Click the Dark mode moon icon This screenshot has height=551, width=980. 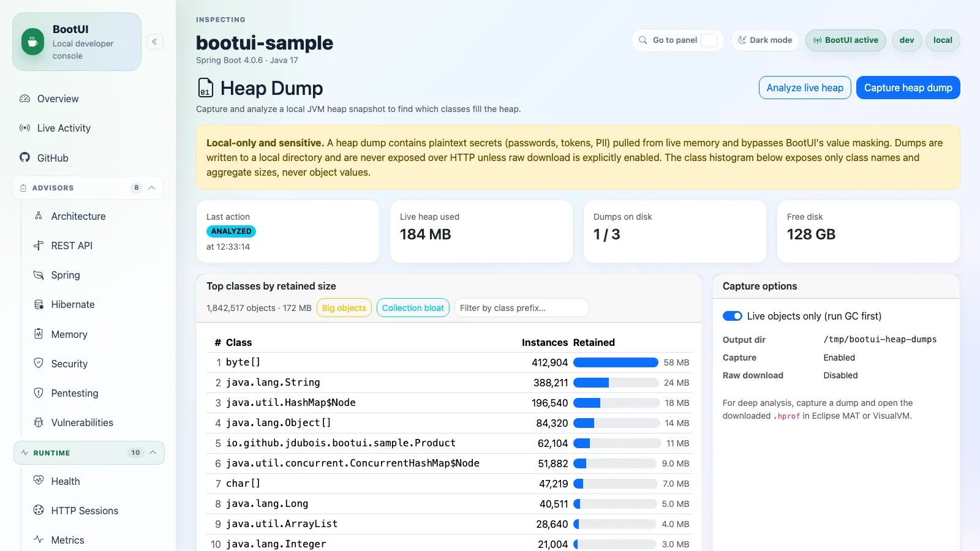pos(742,40)
